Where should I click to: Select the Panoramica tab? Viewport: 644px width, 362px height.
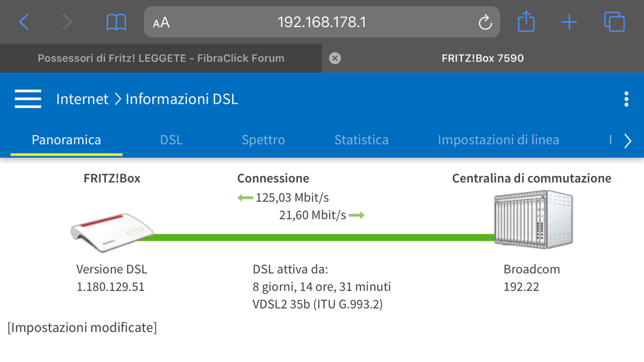(x=66, y=140)
